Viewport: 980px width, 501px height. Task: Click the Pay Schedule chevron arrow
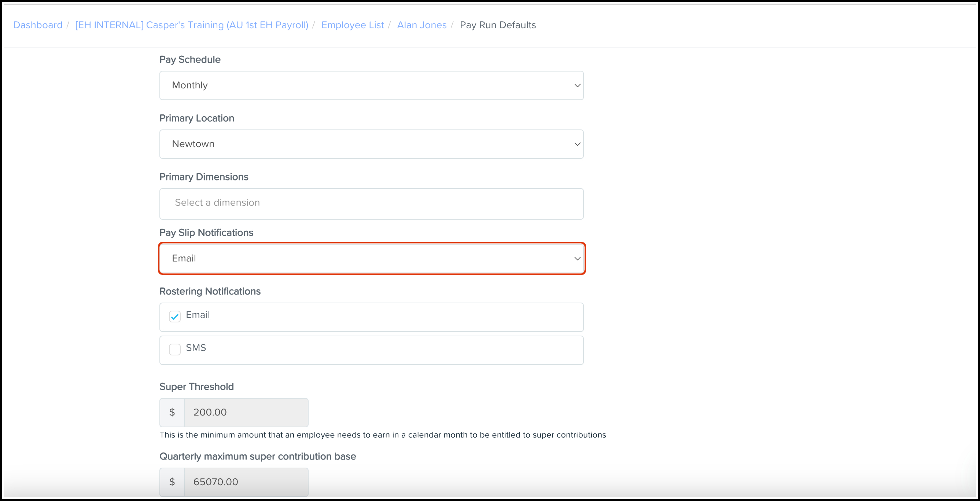(x=577, y=86)
